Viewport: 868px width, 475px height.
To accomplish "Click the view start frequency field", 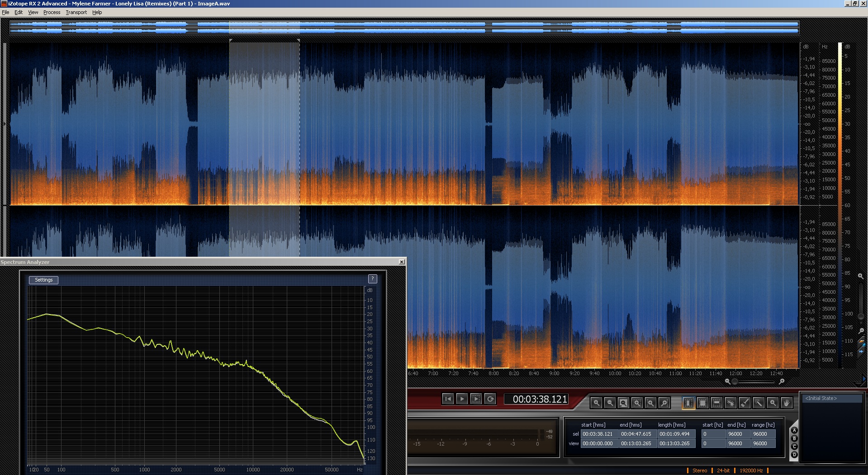I will [x=713, y=443].
